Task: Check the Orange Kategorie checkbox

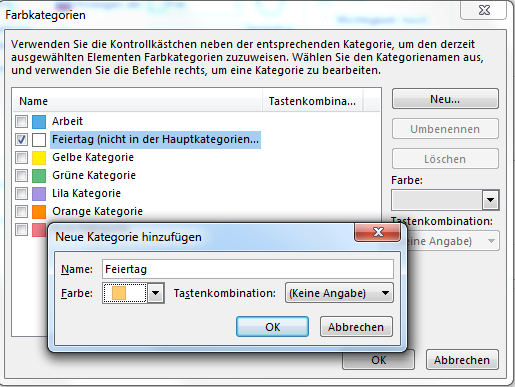Action: pyautogui.click(x=21, y=212)
